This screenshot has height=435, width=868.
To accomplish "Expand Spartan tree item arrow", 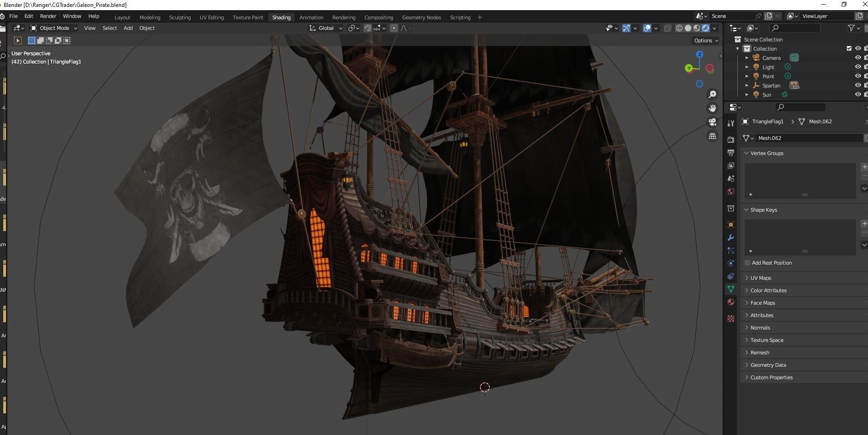I will coord(746,86).
